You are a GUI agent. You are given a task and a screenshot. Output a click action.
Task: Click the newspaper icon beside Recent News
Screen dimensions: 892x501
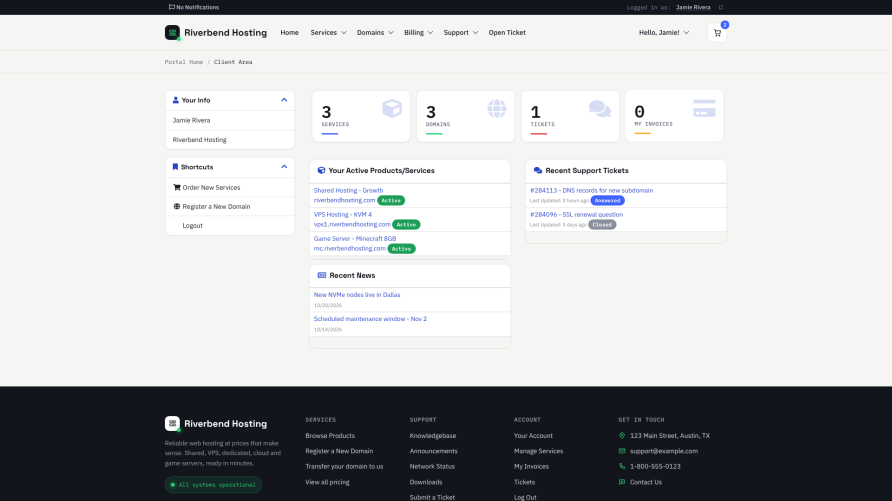click(322, 275)
